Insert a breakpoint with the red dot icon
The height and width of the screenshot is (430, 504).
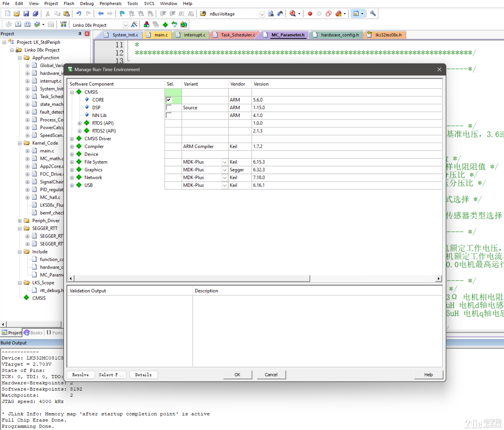click(310, 14)
